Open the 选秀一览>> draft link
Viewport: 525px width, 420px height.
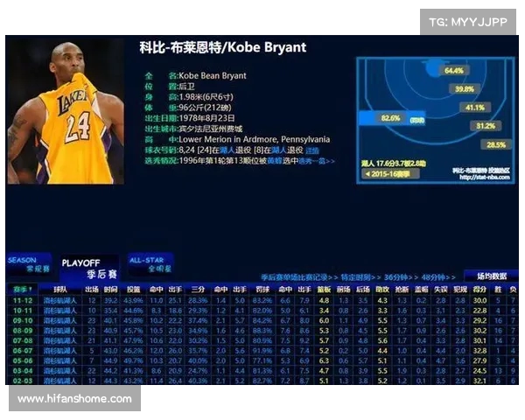(x=317, y=161)
